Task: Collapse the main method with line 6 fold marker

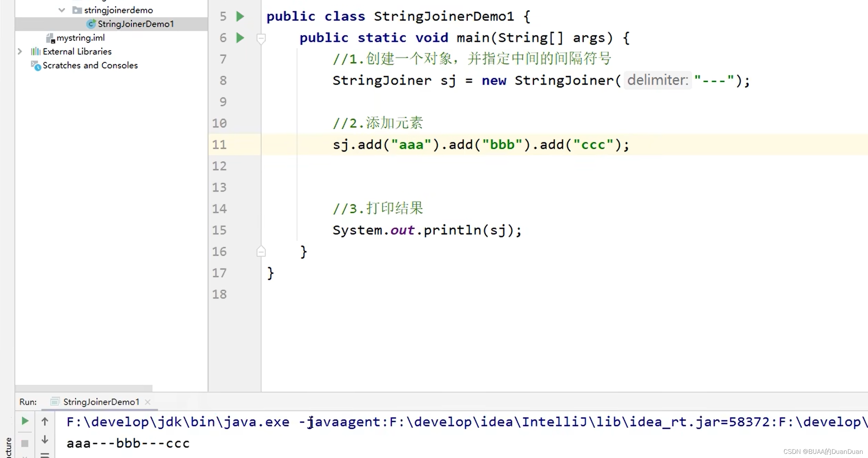Action: point(261,40)
